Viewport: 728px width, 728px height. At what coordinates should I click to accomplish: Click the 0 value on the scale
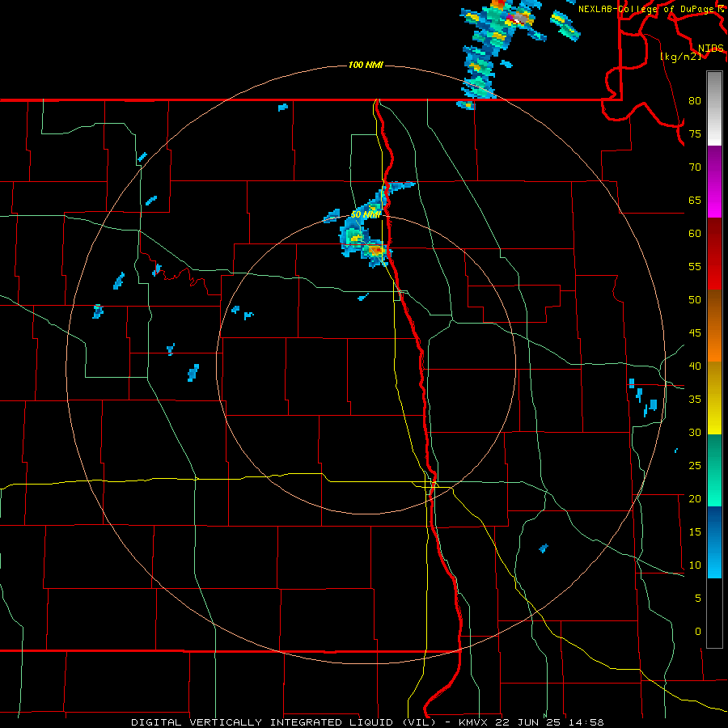(698, 632)
